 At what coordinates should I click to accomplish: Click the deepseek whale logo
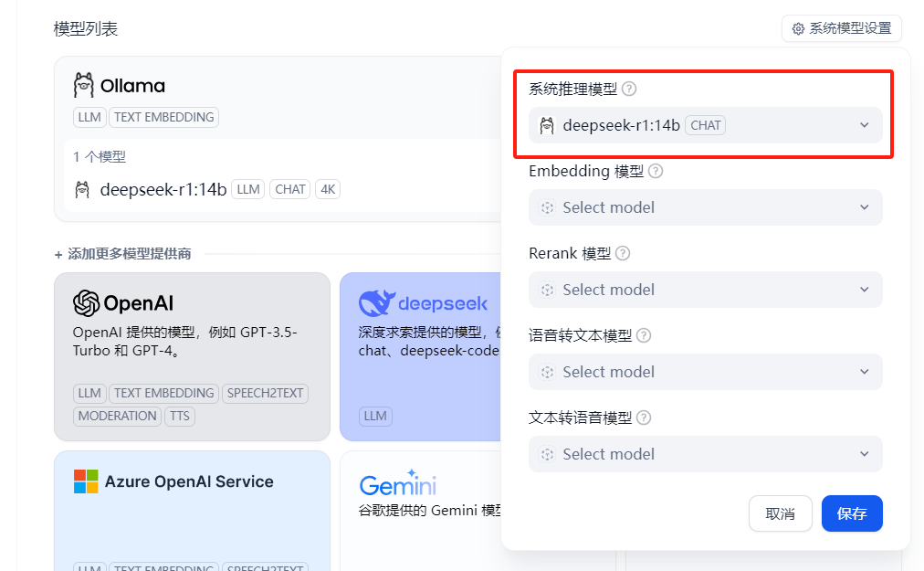pos(376,303)
